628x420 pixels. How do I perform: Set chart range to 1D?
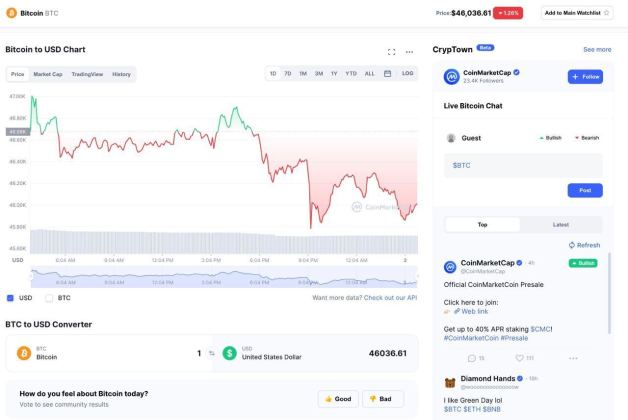tap(273, 74)
